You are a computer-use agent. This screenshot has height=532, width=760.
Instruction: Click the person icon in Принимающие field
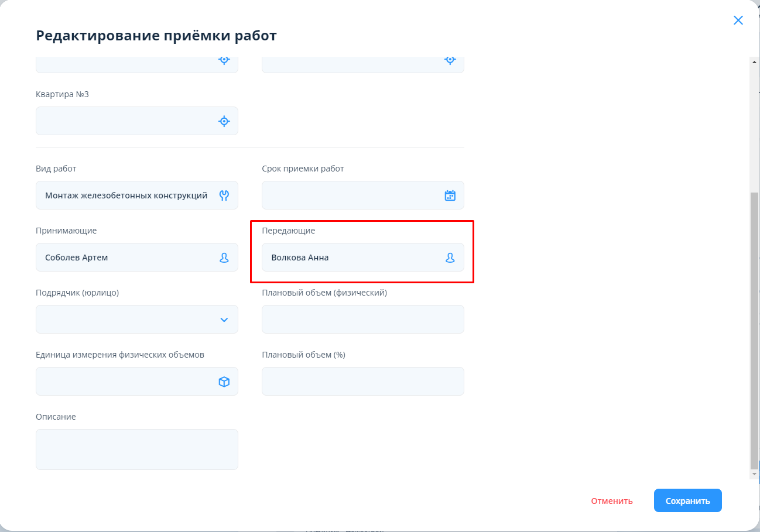(x=224, y=258)
